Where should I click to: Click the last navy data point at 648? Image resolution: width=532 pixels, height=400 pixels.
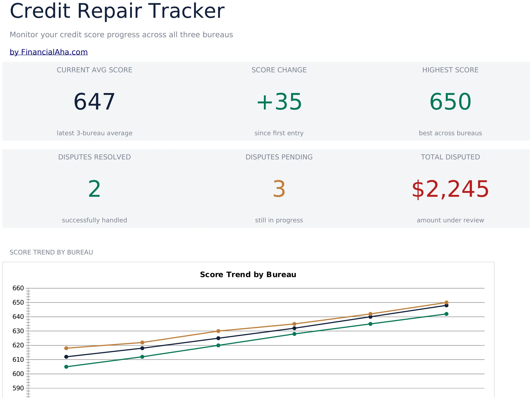point(446,305)
